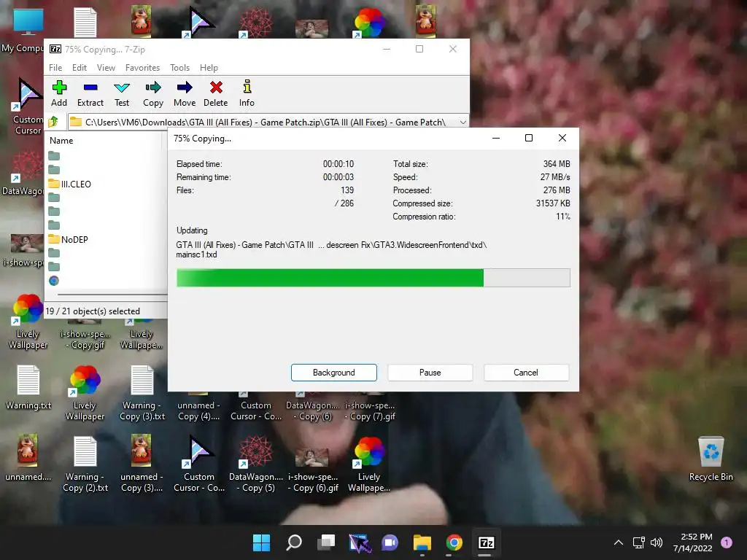The image size is (747, 560).
Task: Click the 7-Zip taskbar icon
Action: click(x=486, y=542)
